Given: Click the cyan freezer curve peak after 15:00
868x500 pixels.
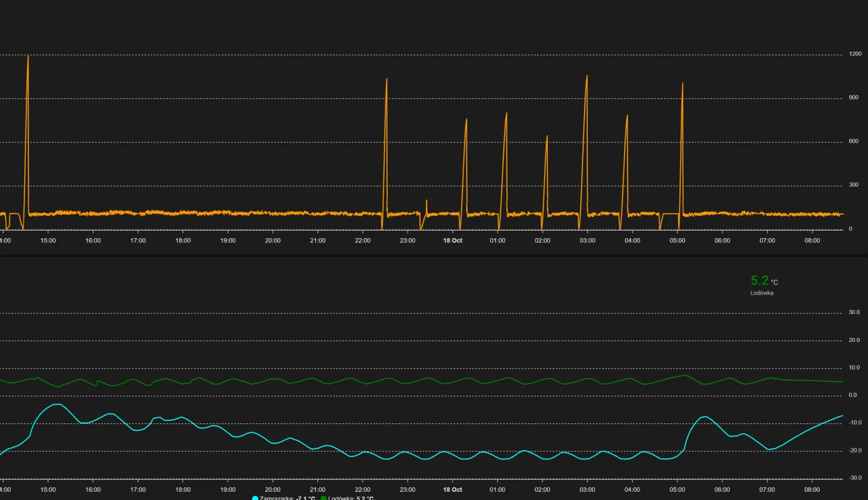Looking at the screenshot, I should point(56,404).
